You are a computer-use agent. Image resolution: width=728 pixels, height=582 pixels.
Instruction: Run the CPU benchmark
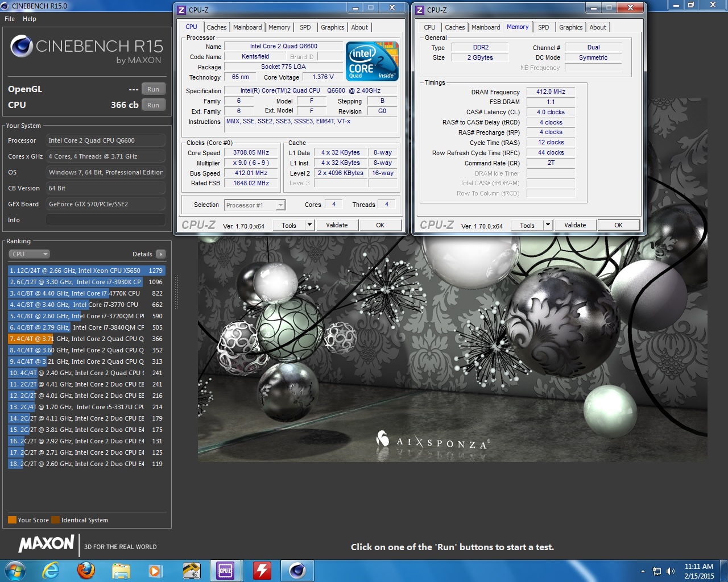[x=154, y=105]
